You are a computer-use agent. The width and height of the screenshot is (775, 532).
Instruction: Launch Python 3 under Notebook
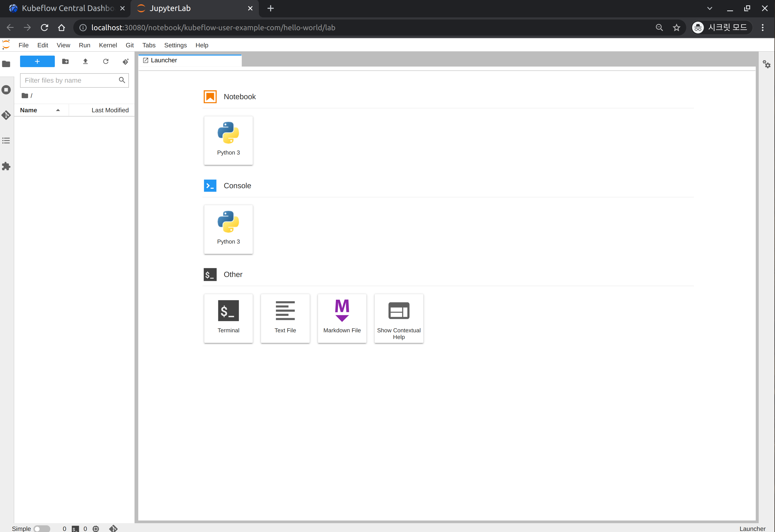point(228,140)
